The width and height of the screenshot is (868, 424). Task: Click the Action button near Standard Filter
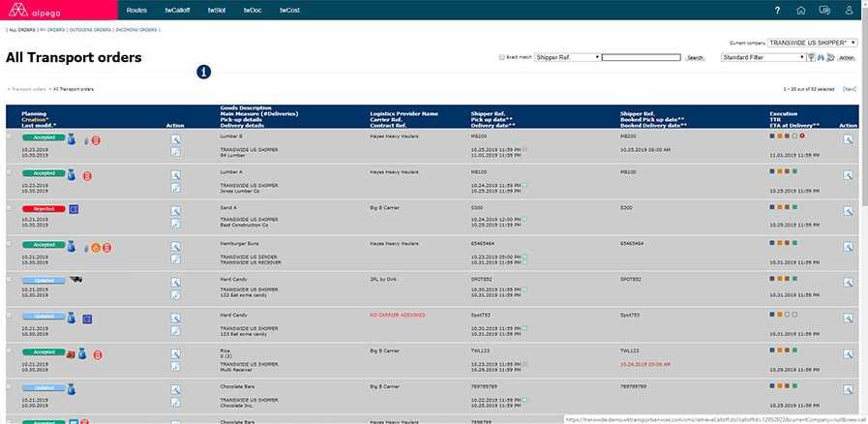click(847, 57)
